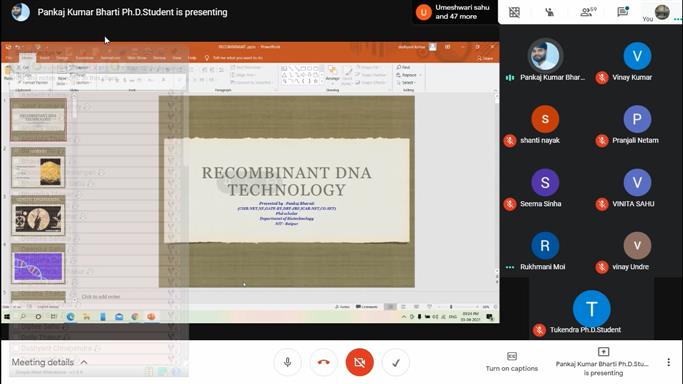Open PowerPoint Help tab
Viewport: 683px width, 384px height.
point(192,58)
